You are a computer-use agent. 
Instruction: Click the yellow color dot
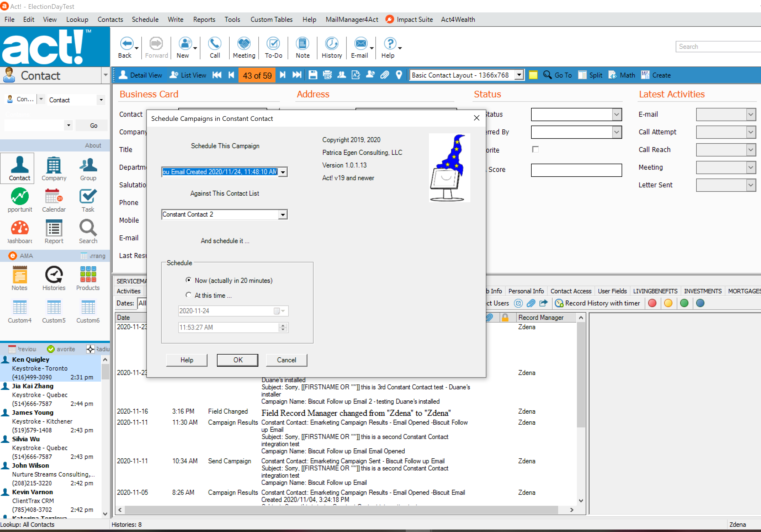(x=668, y=303)
